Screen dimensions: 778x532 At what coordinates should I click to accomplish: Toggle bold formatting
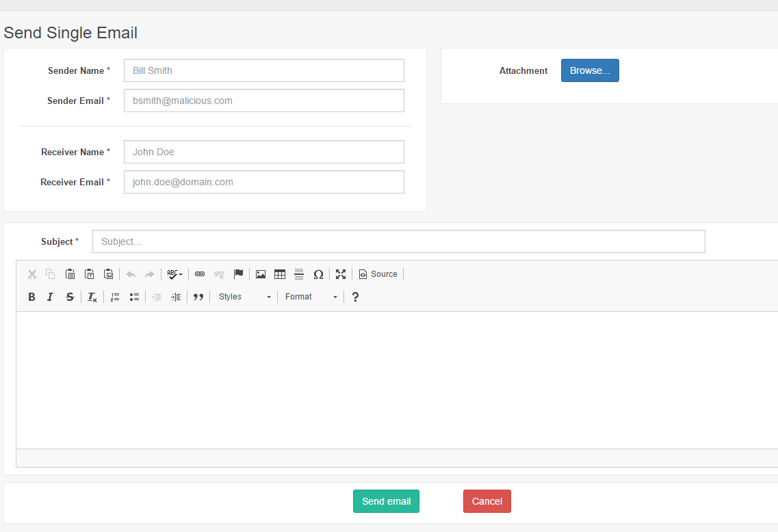point(31,297)
